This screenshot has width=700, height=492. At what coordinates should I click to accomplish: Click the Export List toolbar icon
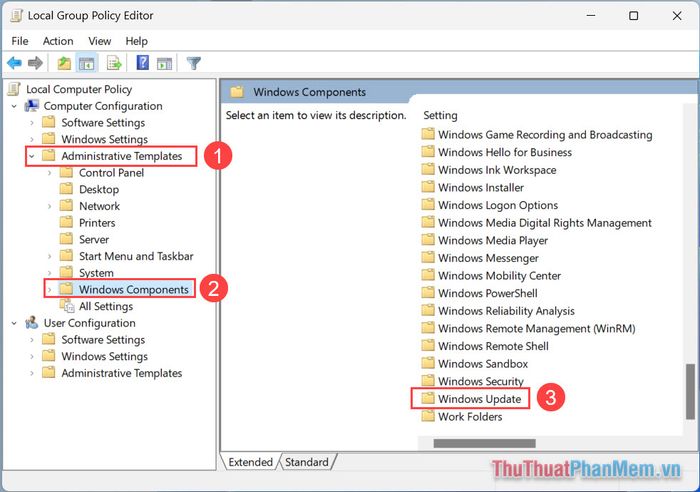pyautogui.click(x=114, y=63)
